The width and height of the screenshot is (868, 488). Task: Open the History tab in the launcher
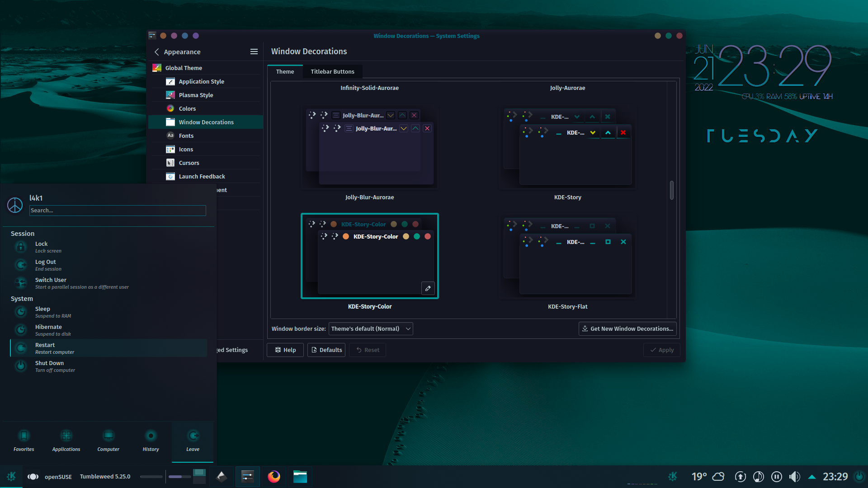tap(151, 441)
